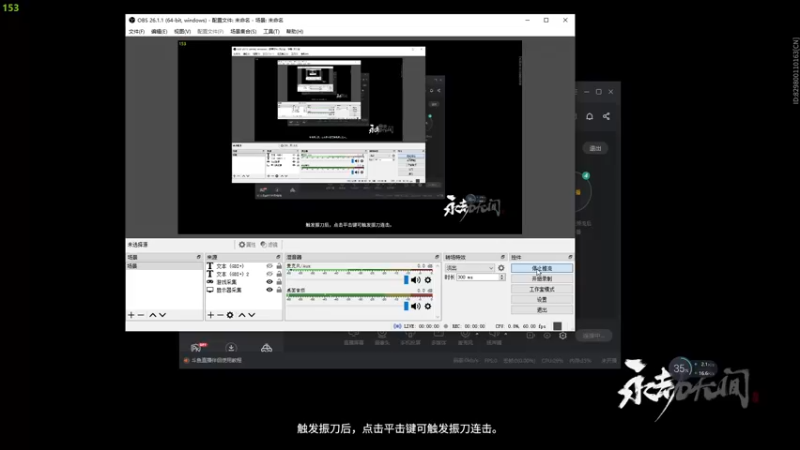Viewport: 800px width, 450px height.
Task: Click the download icon in background window toolbar
Action: coord(231,348)
